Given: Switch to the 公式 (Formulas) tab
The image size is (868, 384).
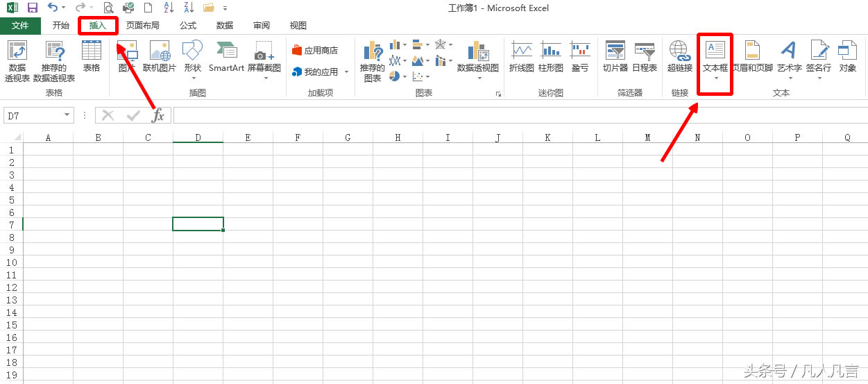Looking at the screenshot, I should (x=188, y=26).
